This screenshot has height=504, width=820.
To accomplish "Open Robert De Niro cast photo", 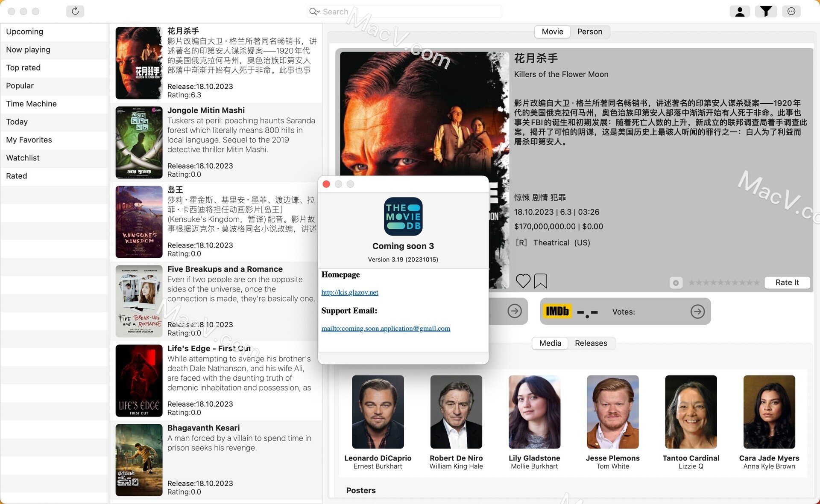I will pyautogui.click(x=456, y=412).
